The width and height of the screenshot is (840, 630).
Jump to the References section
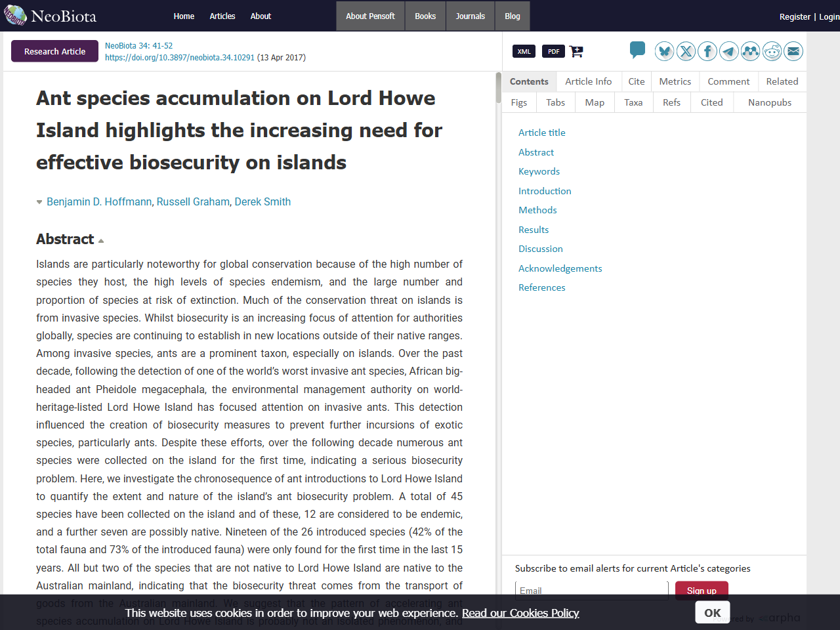(x=542, y=287)
